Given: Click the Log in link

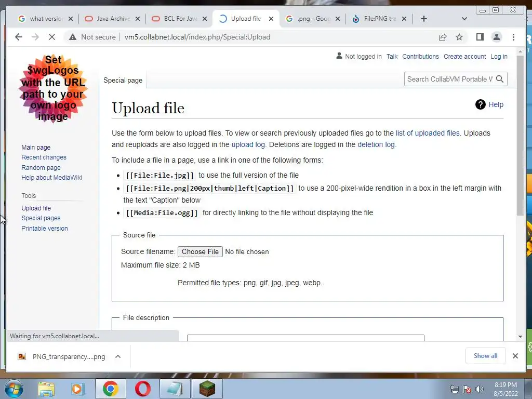Looking at the screenshot, I should click(499, 56).
